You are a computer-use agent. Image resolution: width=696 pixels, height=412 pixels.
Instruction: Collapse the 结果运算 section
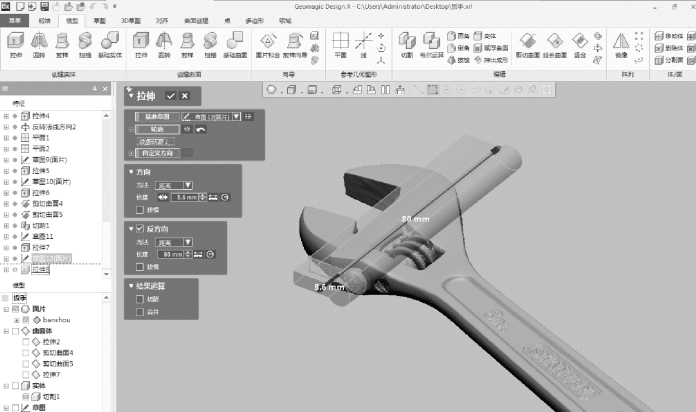click(x=131, y=285)
